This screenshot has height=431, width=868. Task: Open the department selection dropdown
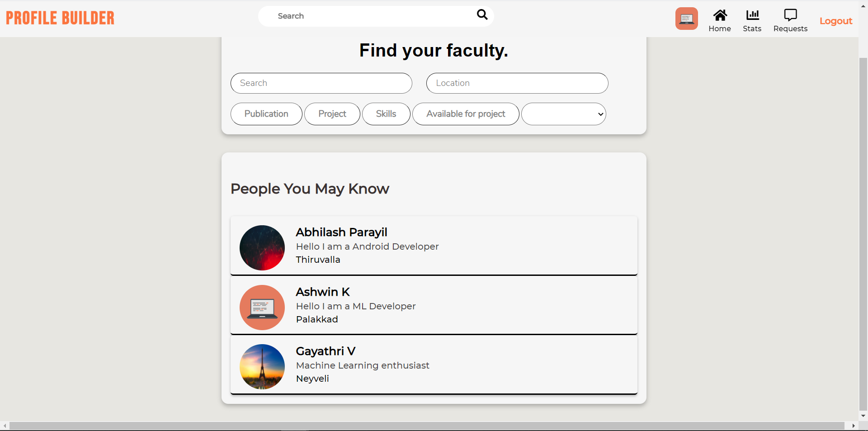pyautogui.click(x=564, y=114)
